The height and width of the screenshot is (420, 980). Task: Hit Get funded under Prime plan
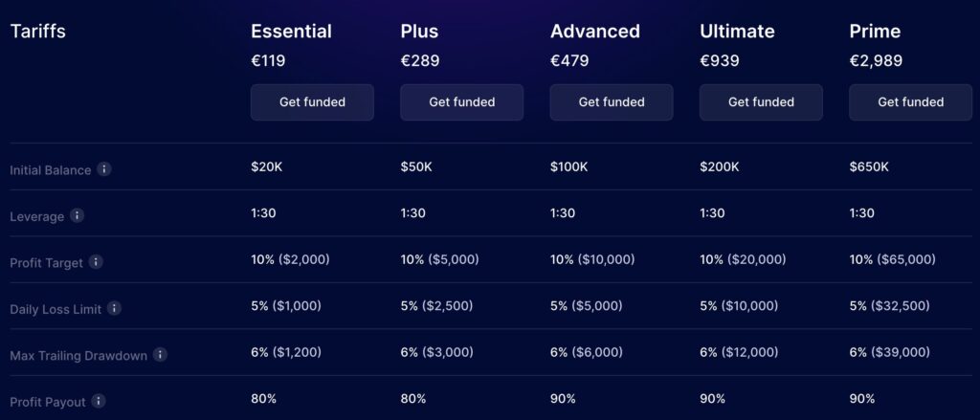pyautogui.click(x=910, y=102)
